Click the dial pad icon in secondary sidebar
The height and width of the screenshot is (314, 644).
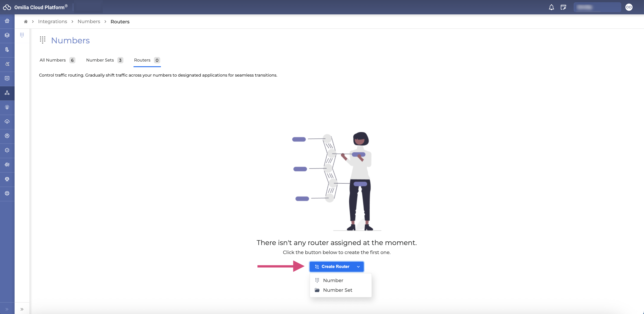pos(22,35)
